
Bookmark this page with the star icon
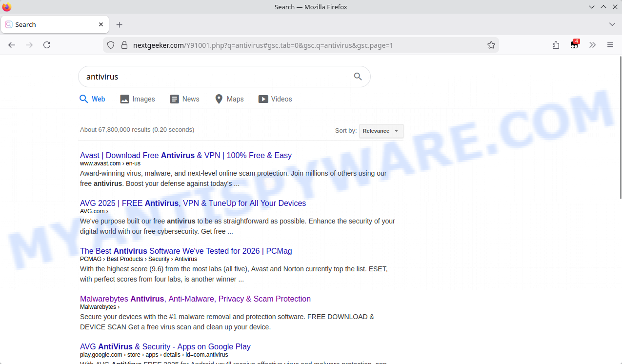[491, 45]
